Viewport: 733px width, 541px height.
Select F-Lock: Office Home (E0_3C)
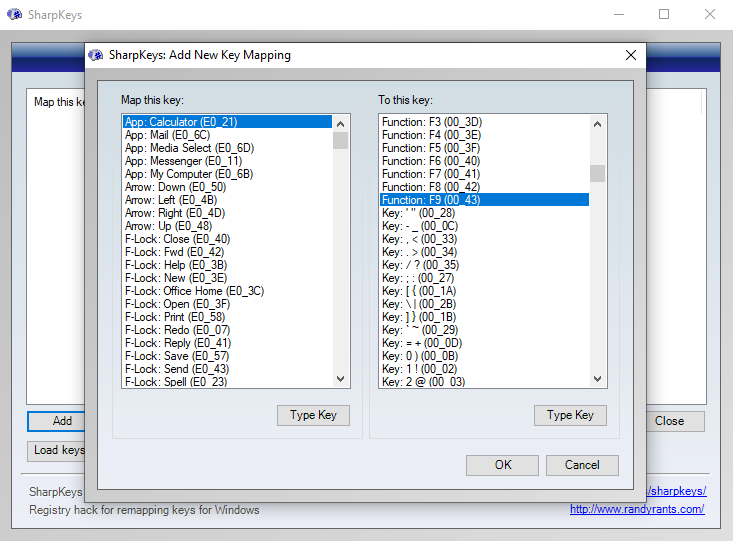pos(228,291)
